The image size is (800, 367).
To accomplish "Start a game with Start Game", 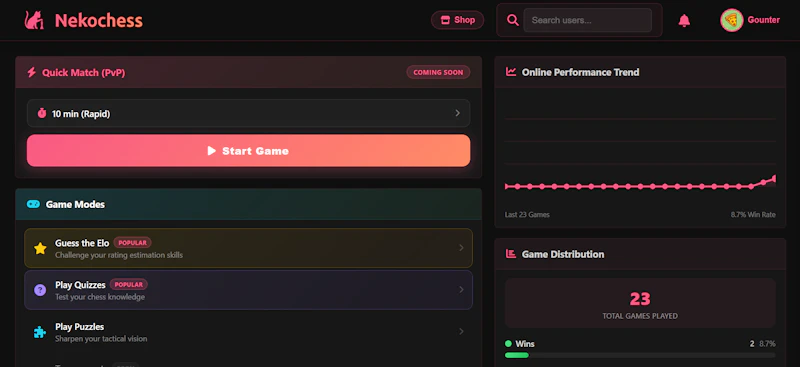I will point(248,151).
